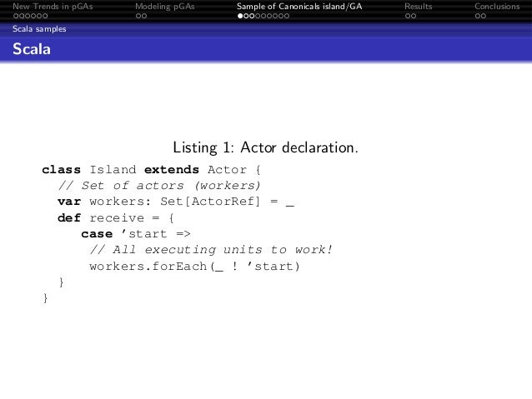Open the Conclusions section
This screenshot has width=532, height=399.
(497, 6)
